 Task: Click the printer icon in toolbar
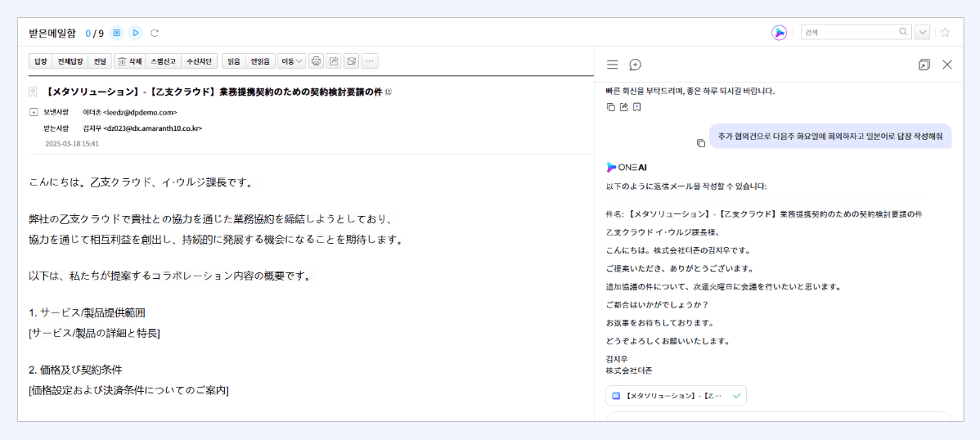tap(317, 61)
